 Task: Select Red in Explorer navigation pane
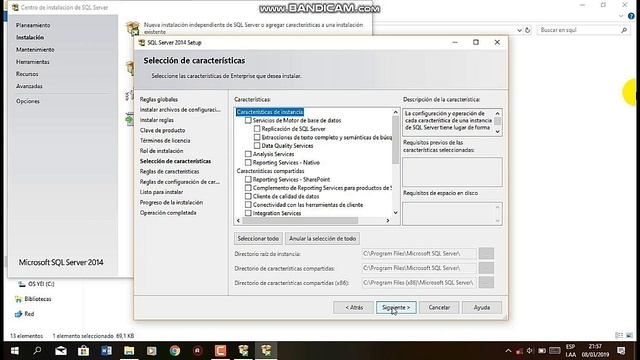tap(25, 314)
